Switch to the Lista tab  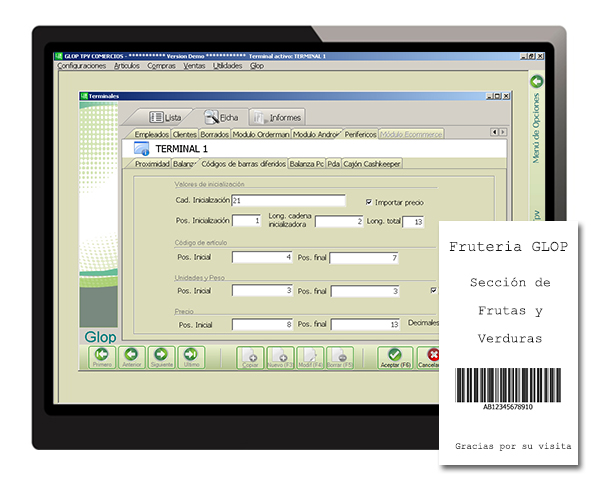[x=165, y=117]
